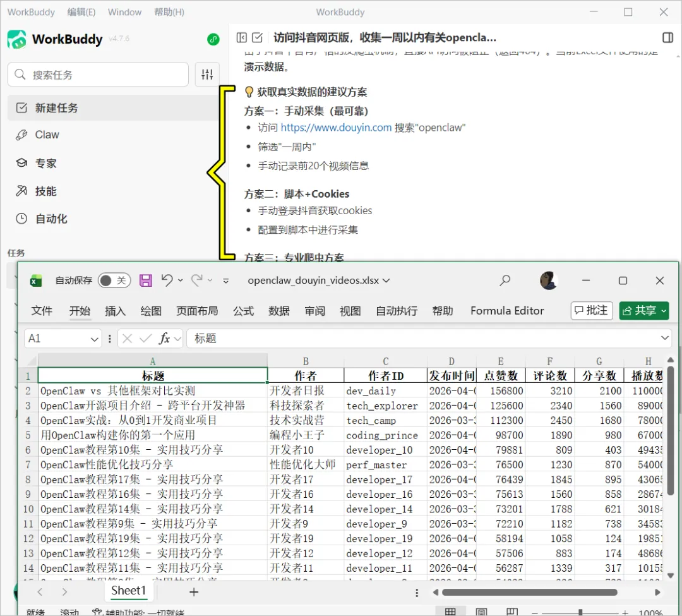682x616 pixels.
Task: Click the Excel save icon
Action: point(146,281)
